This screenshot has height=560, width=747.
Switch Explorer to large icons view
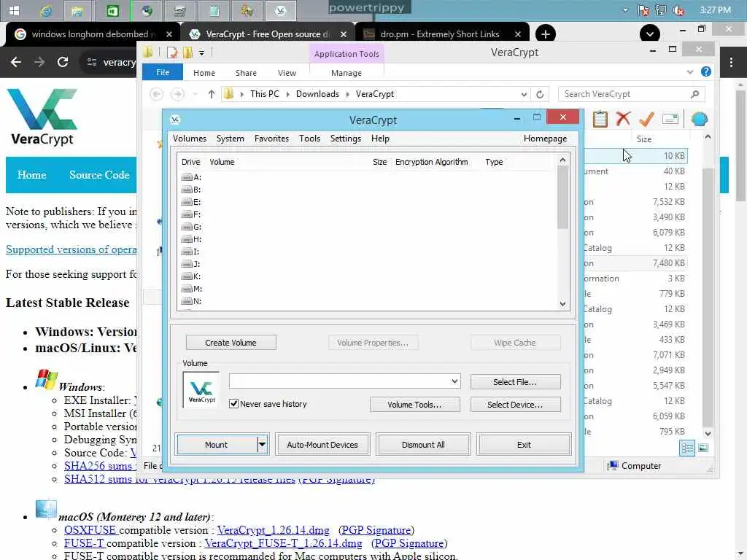tap(703, 448)
